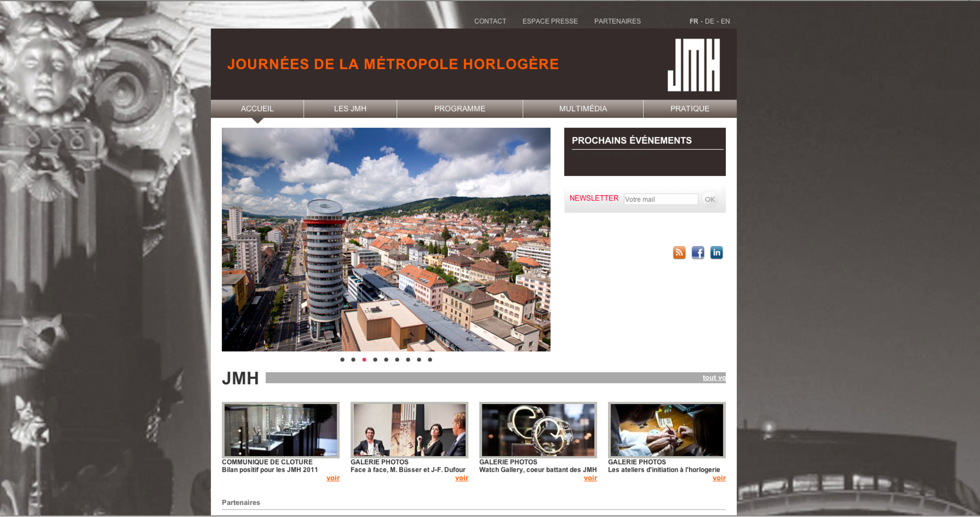Switch language to EN
Screen dimensions: 980x517
725,21
